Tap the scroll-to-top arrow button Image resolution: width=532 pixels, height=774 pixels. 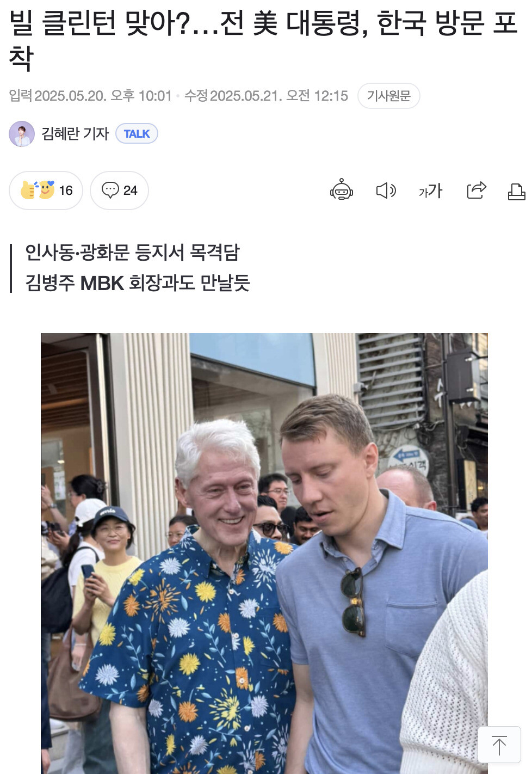(499, 745)
